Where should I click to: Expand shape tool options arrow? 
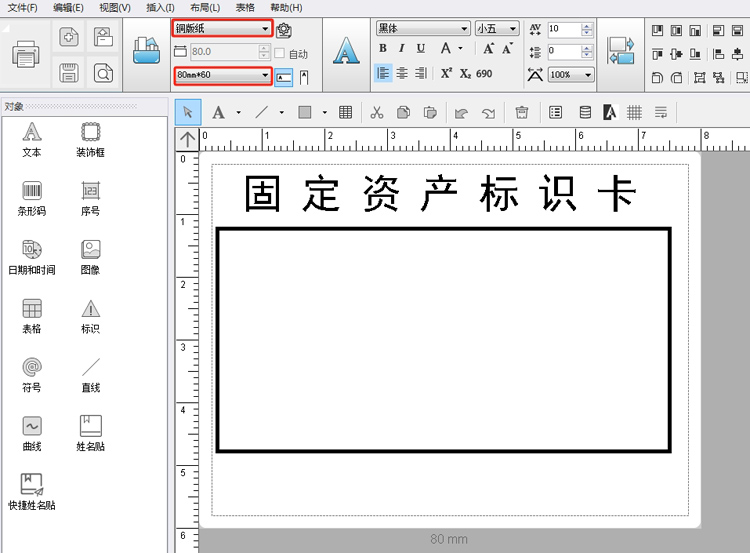[x=325, y=113]
